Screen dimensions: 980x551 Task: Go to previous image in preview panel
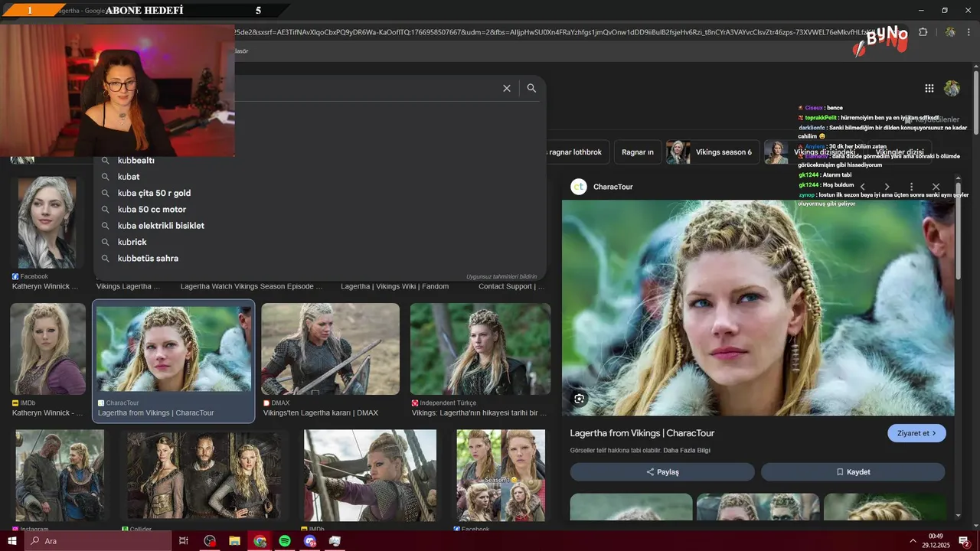[862, 187]
